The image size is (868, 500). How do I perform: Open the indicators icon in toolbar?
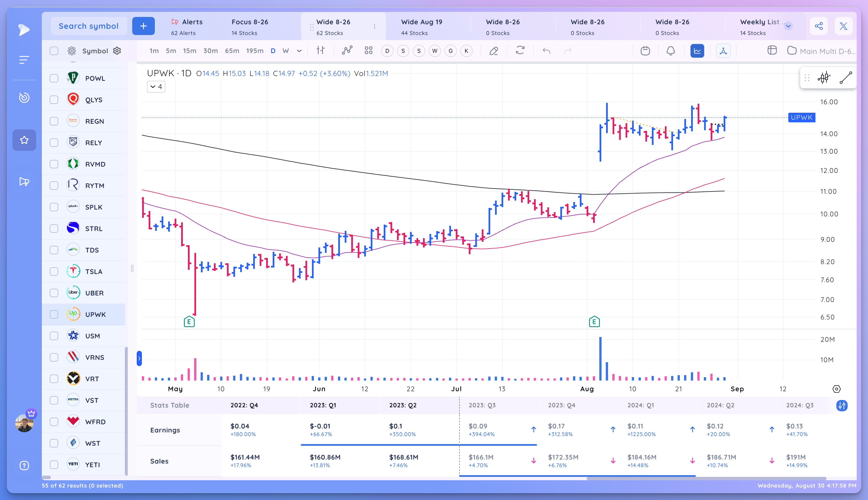(x=347, y=51)
